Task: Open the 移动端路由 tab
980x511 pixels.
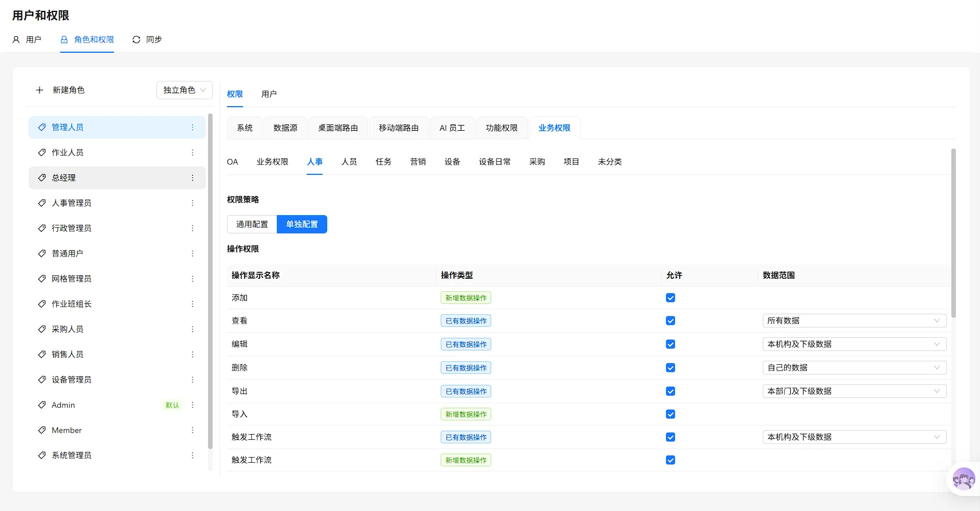Action: click(399, 128)
